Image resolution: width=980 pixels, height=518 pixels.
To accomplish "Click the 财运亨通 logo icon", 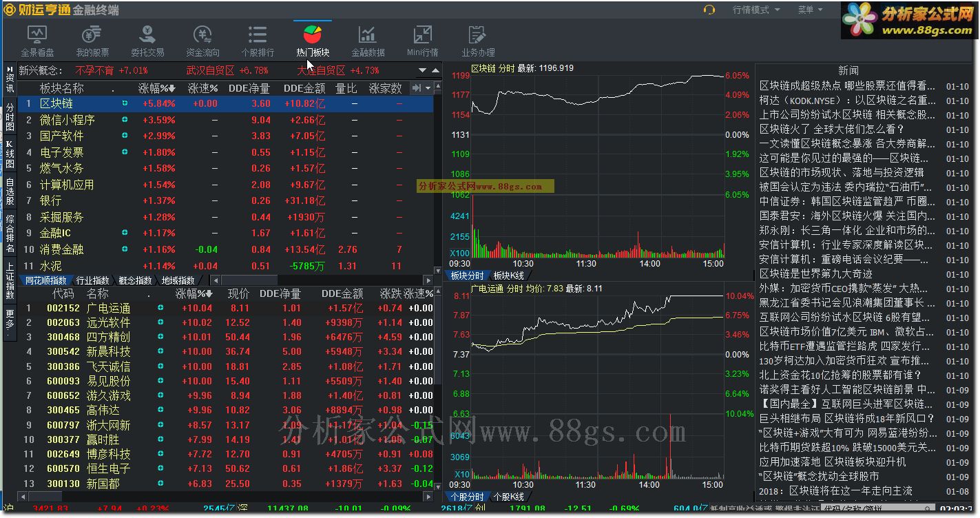I will 9,10.
